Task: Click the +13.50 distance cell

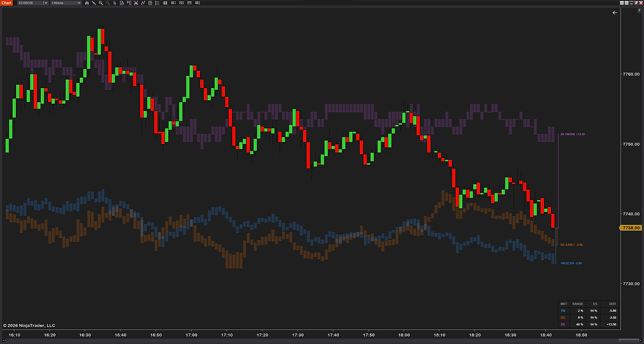Action: pos(611,324)
